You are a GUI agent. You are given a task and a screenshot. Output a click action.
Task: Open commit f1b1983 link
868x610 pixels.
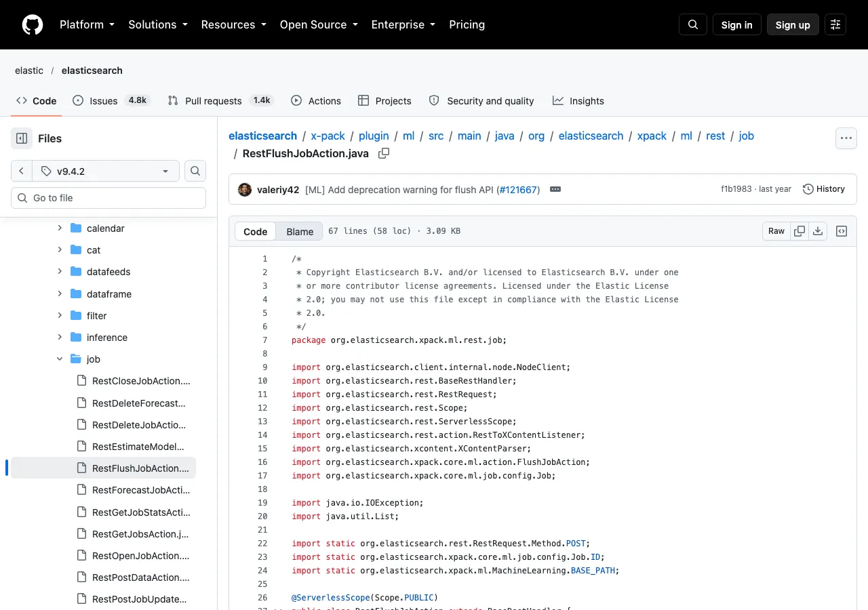(x=736, y=189)
